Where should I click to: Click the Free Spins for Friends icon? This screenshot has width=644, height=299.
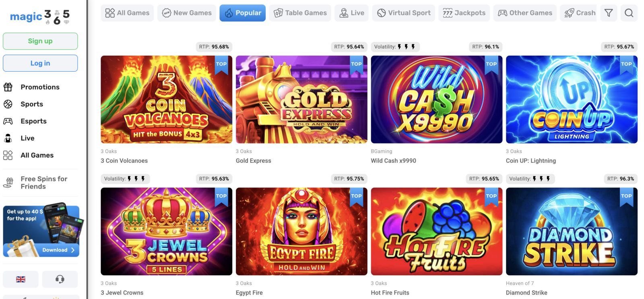[x=8, y=183]
